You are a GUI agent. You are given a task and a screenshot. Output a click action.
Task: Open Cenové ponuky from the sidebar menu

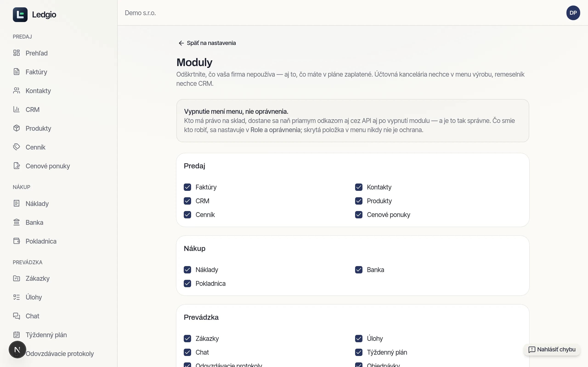pos(48,166)
